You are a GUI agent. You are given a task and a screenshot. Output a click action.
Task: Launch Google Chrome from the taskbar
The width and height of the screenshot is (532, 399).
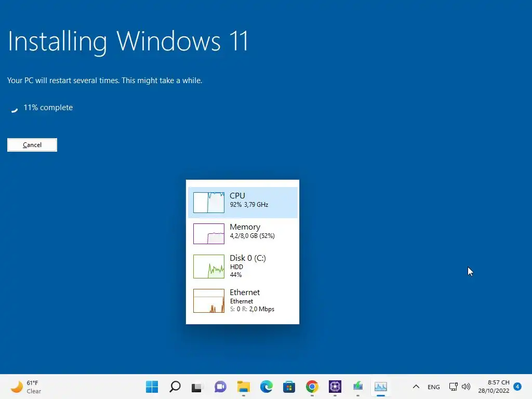(x=312, y=387)
